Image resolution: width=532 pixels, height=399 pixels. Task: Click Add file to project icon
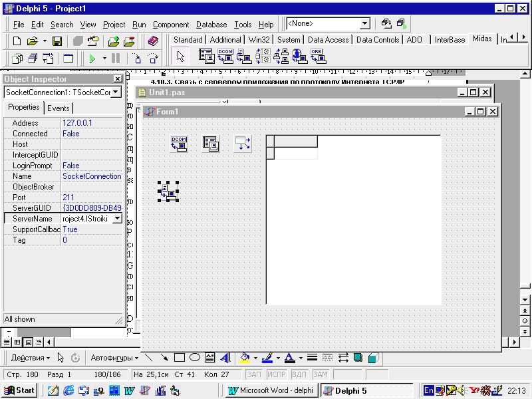click(x=114, y=41)
